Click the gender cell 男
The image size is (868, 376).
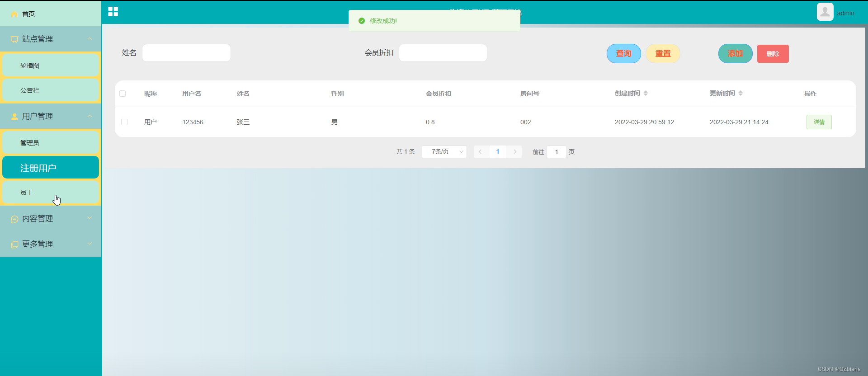(335, 122)
